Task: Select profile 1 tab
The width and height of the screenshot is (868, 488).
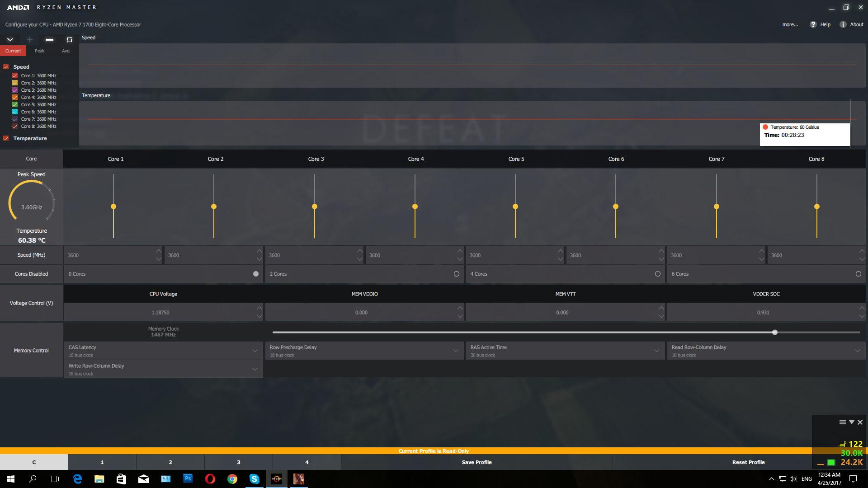Action: coord(102,462)
